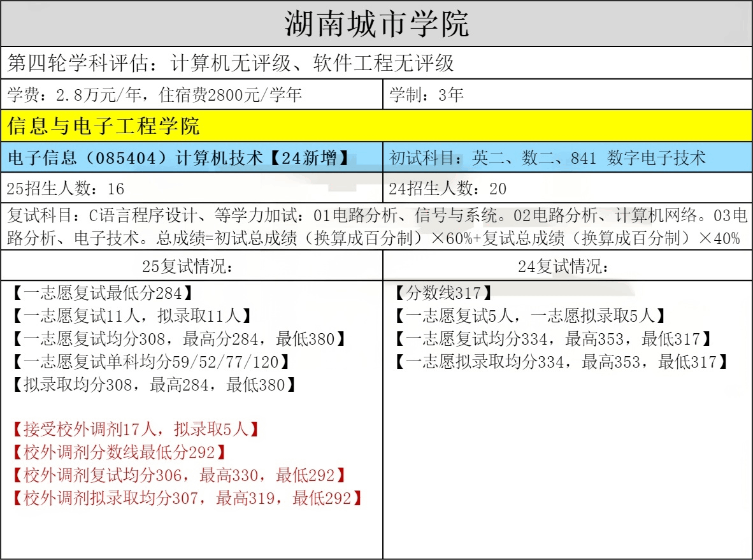Select the tuition cell 学费：2.8万元/年
Viewport: 753px width, 560px height.
tap(154, 96)
